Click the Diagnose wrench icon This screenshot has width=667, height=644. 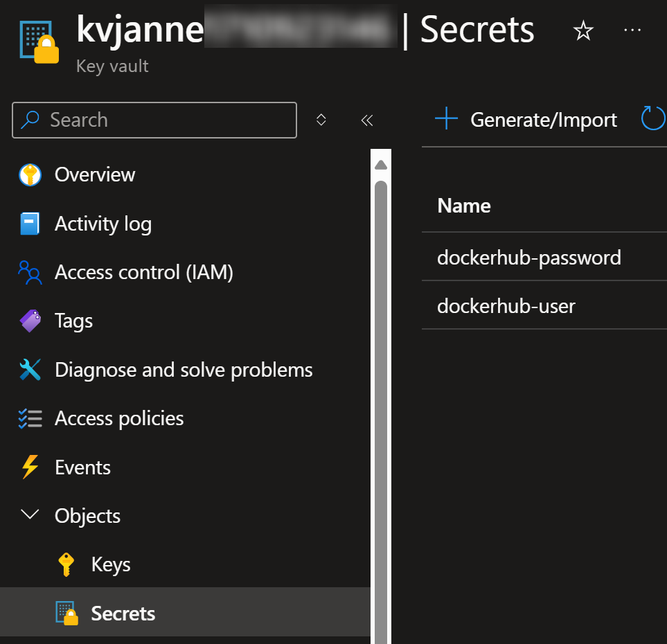pyautogui.click(x=30, y=370)
